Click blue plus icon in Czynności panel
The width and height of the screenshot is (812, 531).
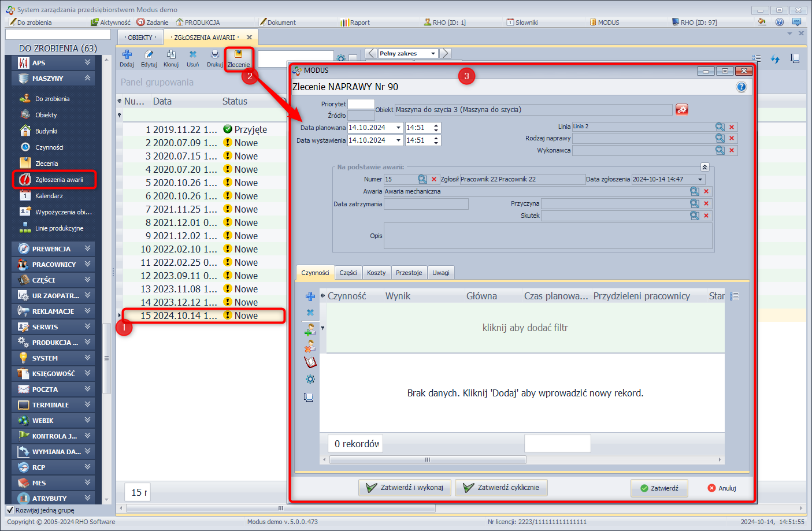(310, 296)
